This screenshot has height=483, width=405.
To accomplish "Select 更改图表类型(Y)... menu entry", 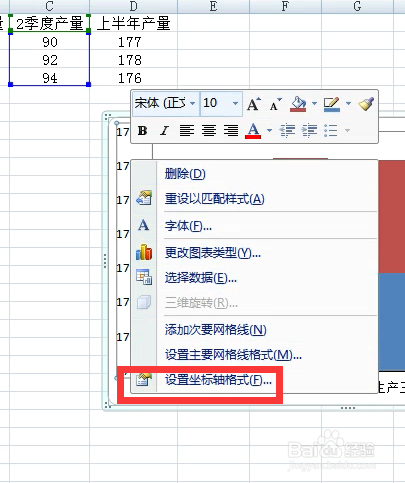I will coord(255,253).
